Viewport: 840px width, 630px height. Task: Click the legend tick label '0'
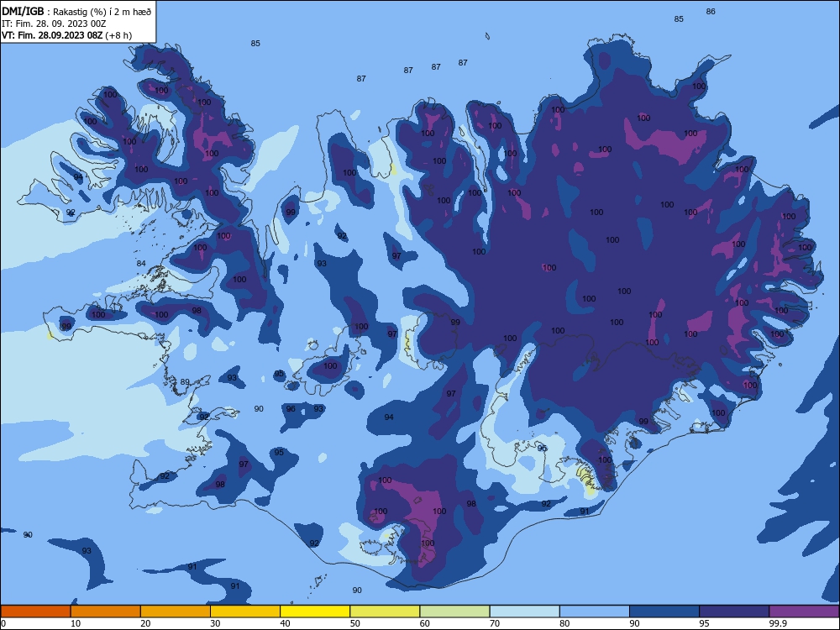[x=3, y=623]
